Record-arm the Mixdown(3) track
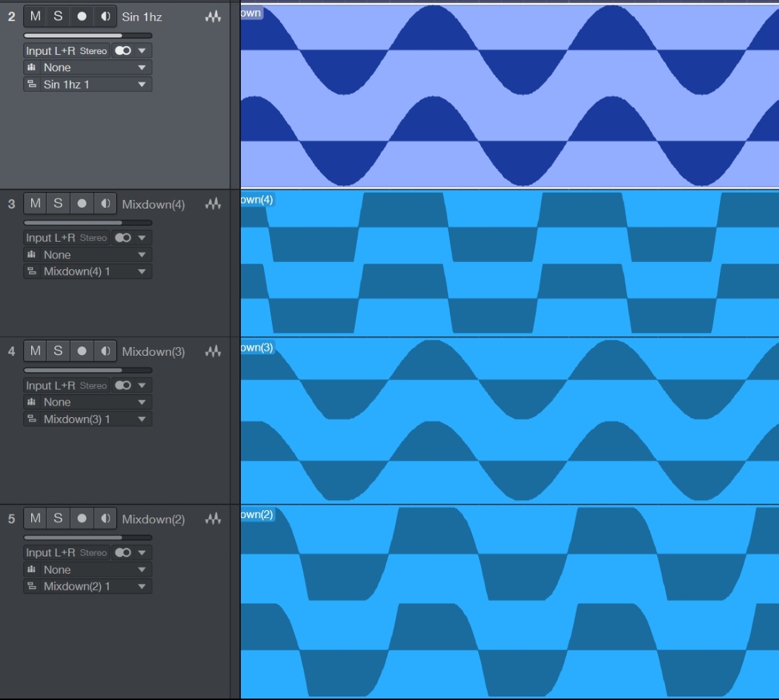 [x=82, y=351]
